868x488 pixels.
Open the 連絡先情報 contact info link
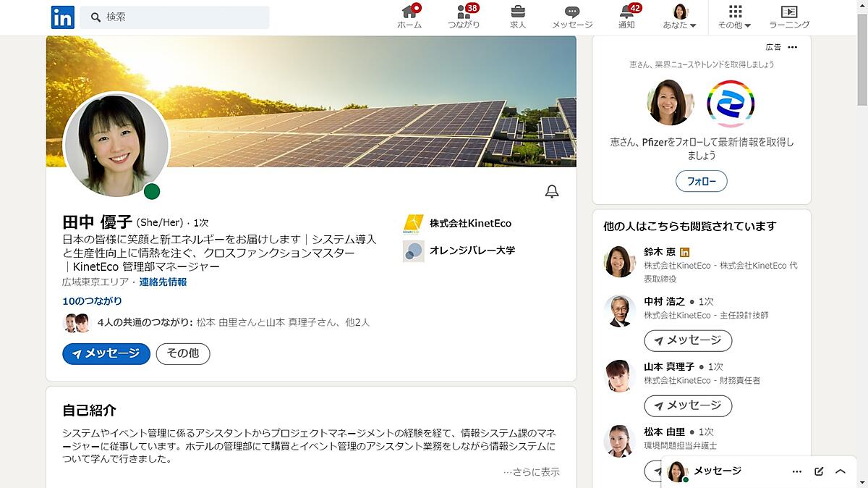coord(163,282)
